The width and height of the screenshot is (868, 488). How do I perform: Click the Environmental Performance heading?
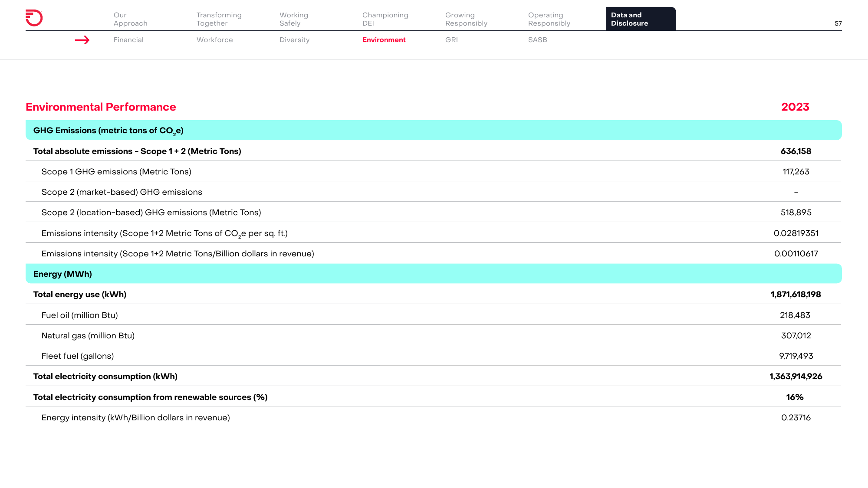101,107
